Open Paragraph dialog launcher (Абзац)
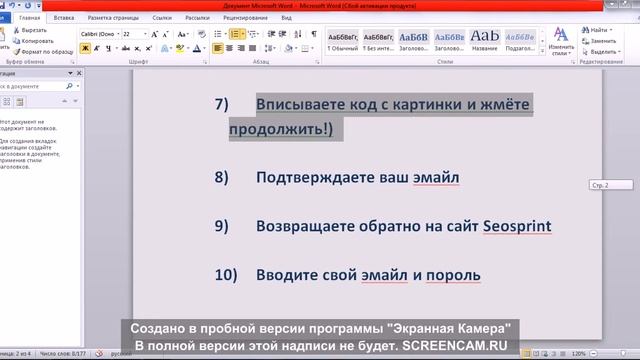 click(317, 62)
